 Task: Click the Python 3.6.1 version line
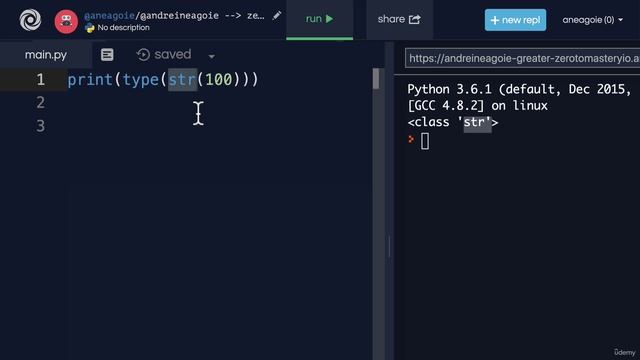coord(519,89)
